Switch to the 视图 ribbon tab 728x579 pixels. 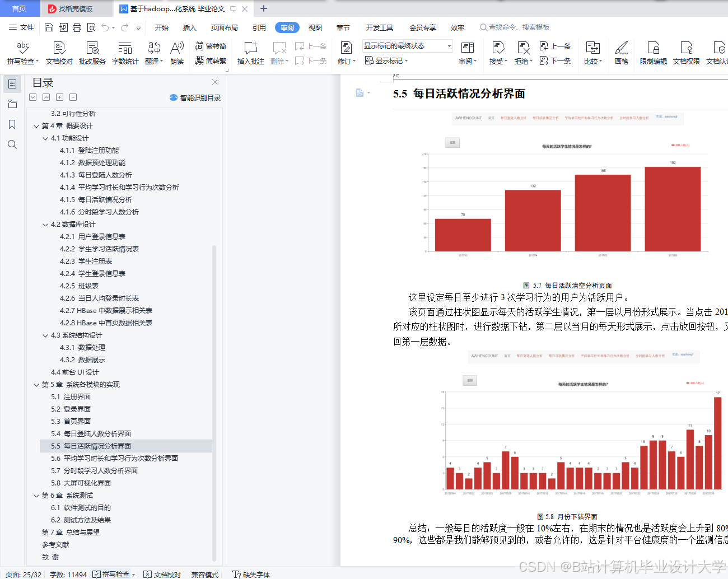pos(315,27)
